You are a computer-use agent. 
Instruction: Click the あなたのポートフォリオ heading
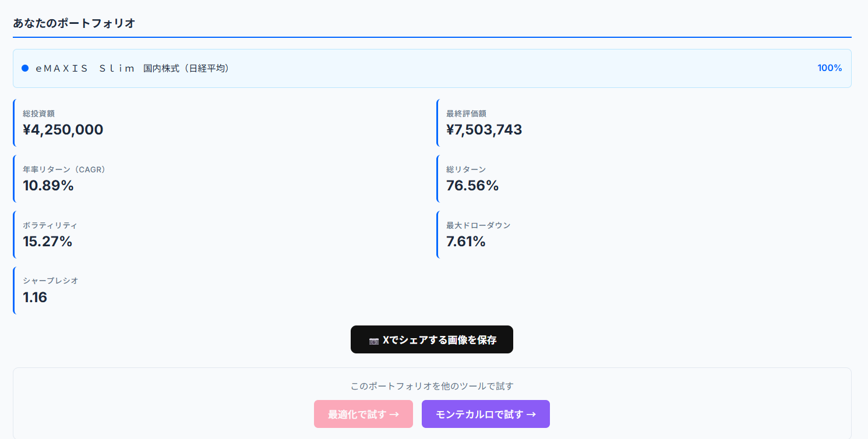74,23
